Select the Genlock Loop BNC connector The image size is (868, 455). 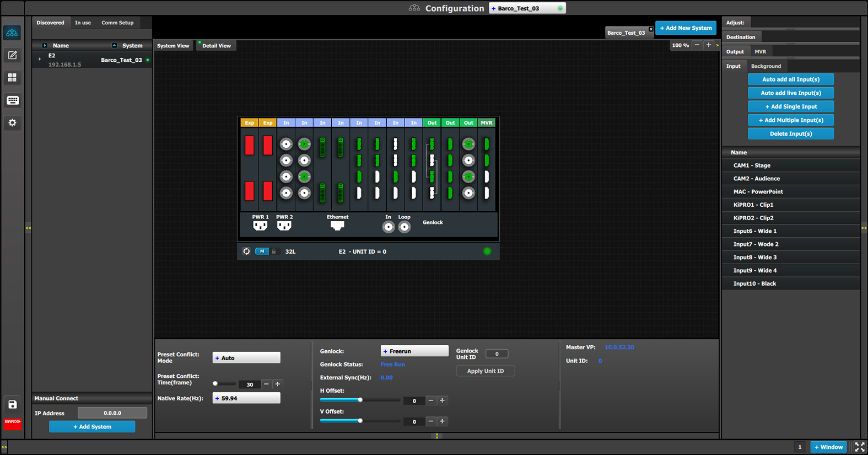pos(405,227)
